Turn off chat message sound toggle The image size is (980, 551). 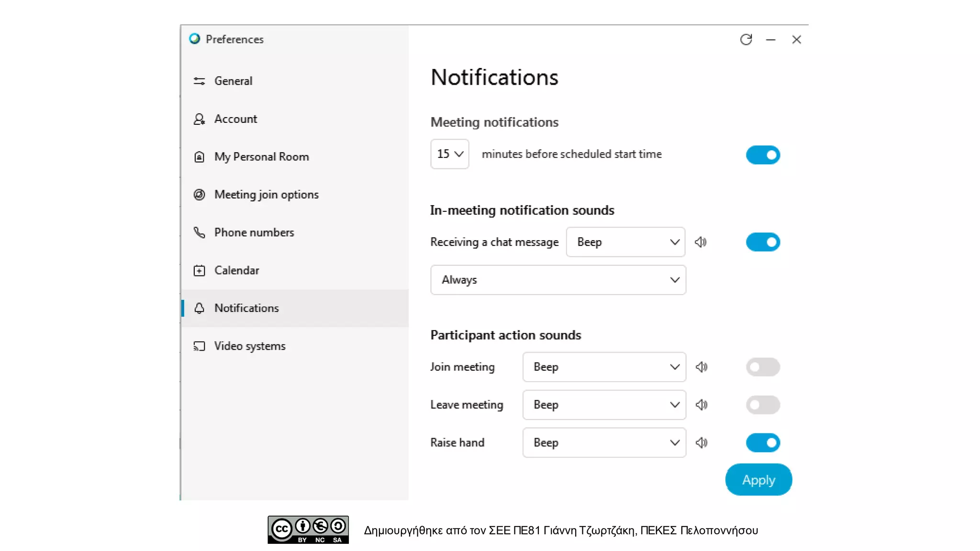763,242
